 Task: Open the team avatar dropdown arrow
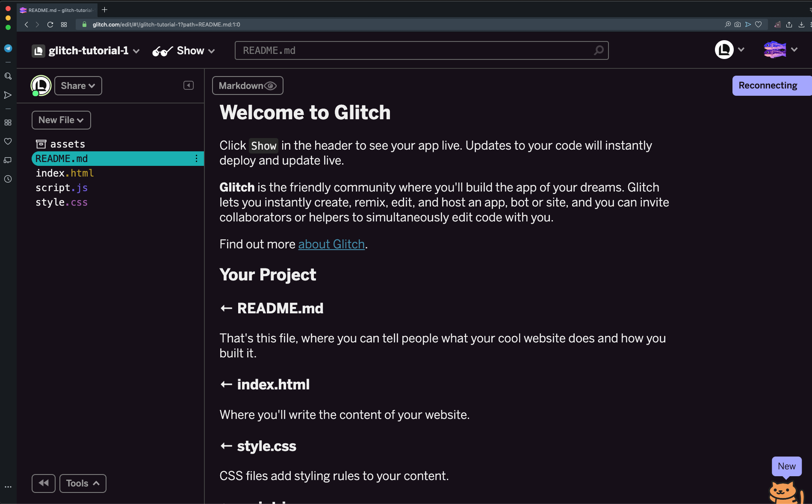(741, 50)
